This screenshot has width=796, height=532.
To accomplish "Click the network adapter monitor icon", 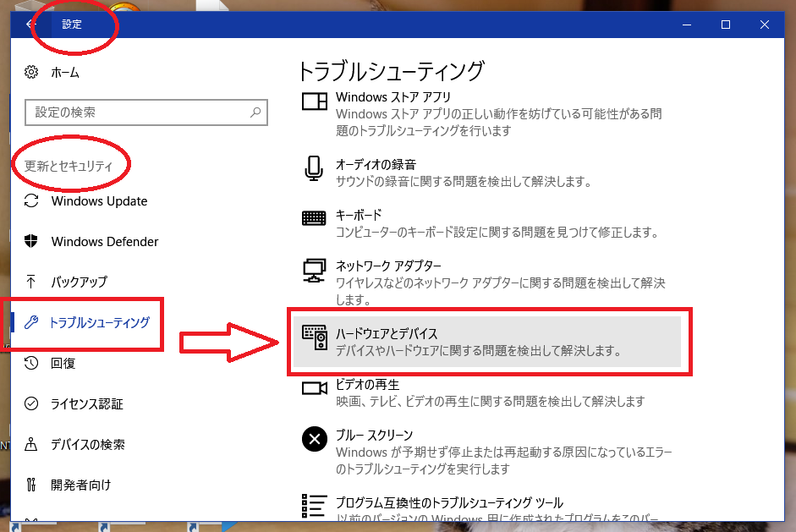I will pyautogui.click(x=314, y=271).
